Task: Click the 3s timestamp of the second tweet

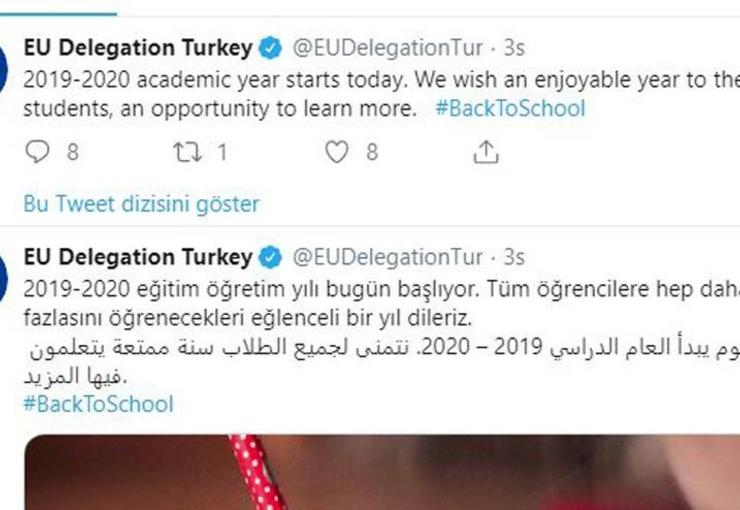Action: point(514,257)
